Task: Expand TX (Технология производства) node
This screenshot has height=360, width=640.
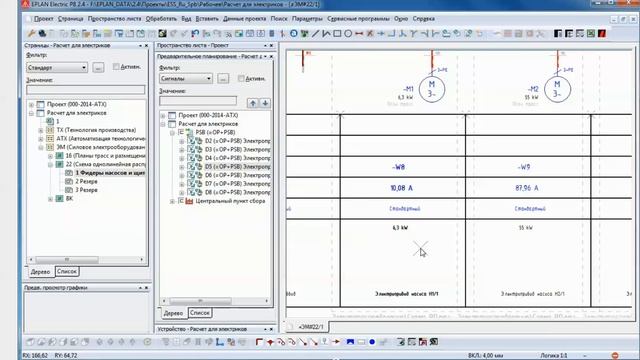Action: point(41,130)
